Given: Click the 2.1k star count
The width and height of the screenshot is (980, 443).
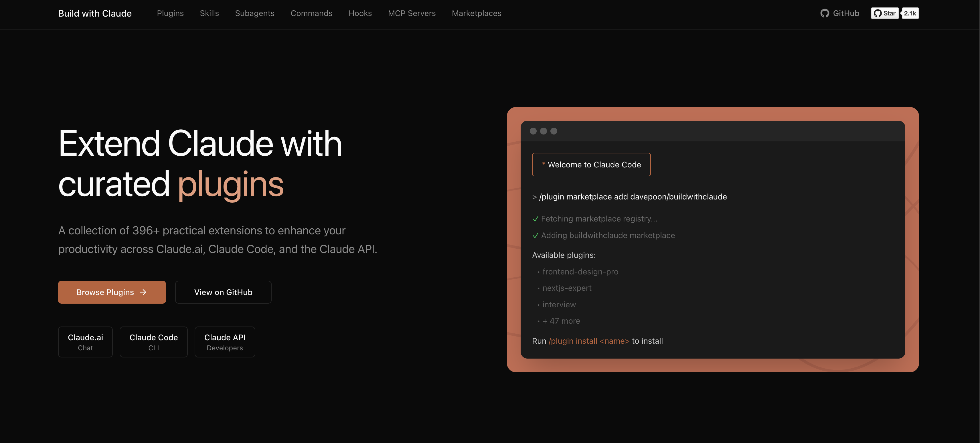Looking at the screenshot, I should point(910,13).
